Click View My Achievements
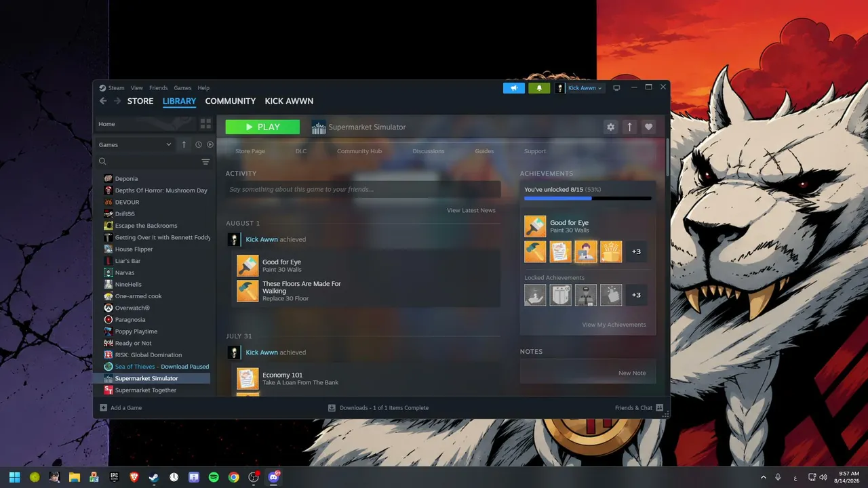Image resolution: width=868 pixels, height=488 pixels. (614, 325)
